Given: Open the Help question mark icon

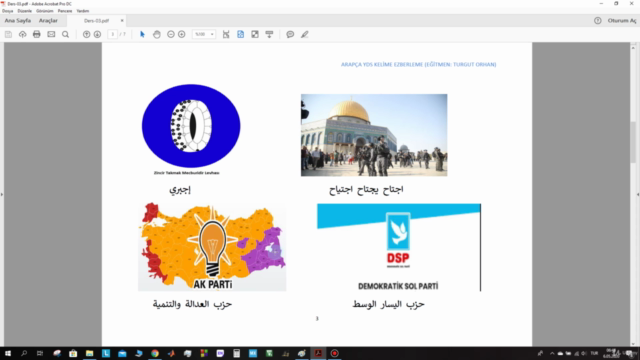Looking at the screenshot, I should pyautogui.click(x=598, y=20).
